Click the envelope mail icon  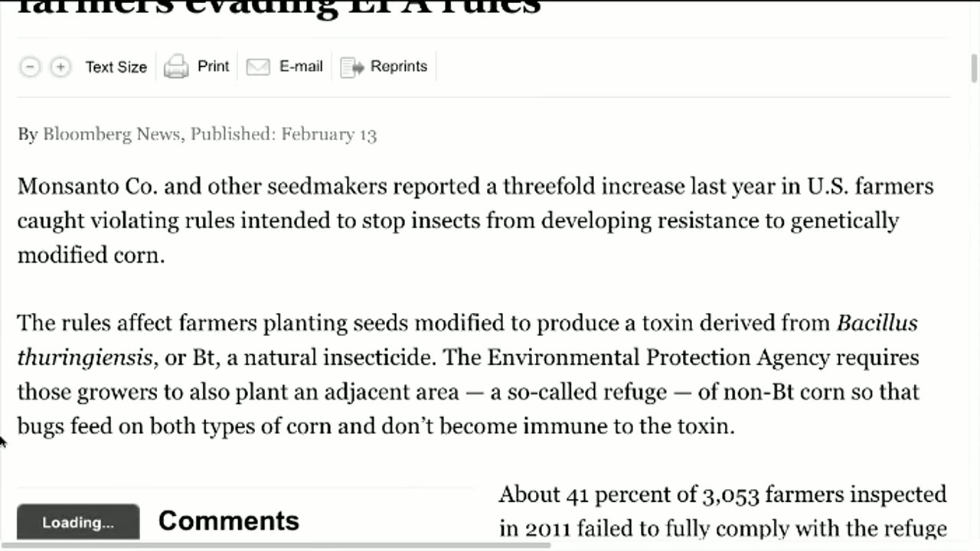[x=258, y=67]
